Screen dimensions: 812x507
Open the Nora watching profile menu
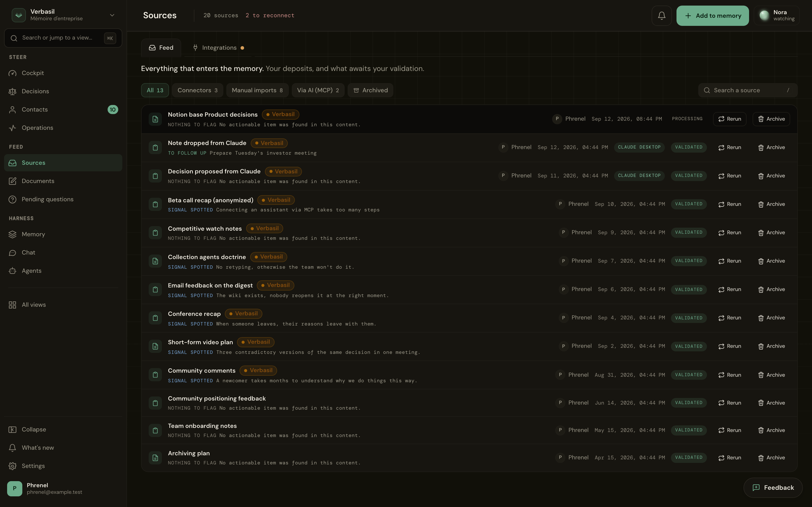click(776, 15)
